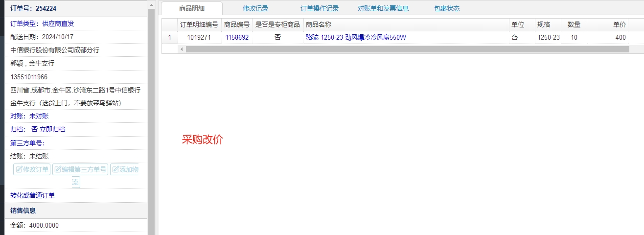The height and width of the screenshot is (235, 644).
Task: Click pencil icon on 添加物流 button
Action: point(115,169)
